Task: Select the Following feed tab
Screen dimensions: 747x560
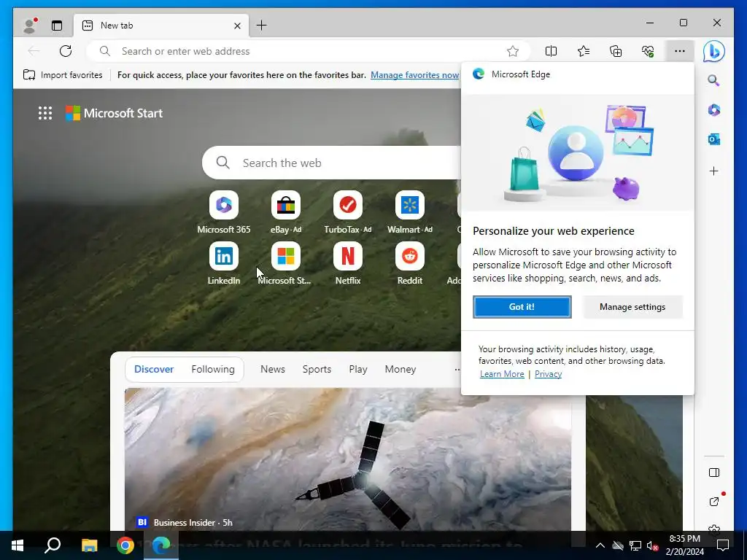Action: pos(213,369)
